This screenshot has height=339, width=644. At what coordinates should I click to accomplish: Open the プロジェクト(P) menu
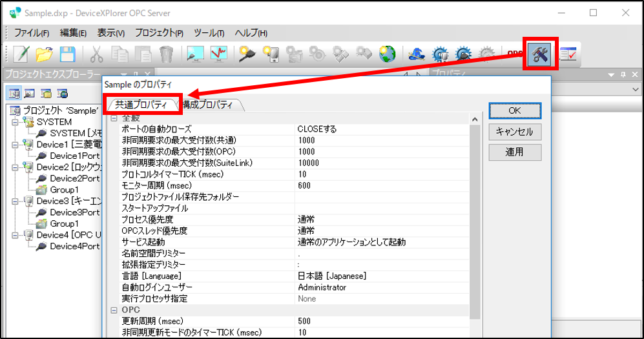coord(159,33)
